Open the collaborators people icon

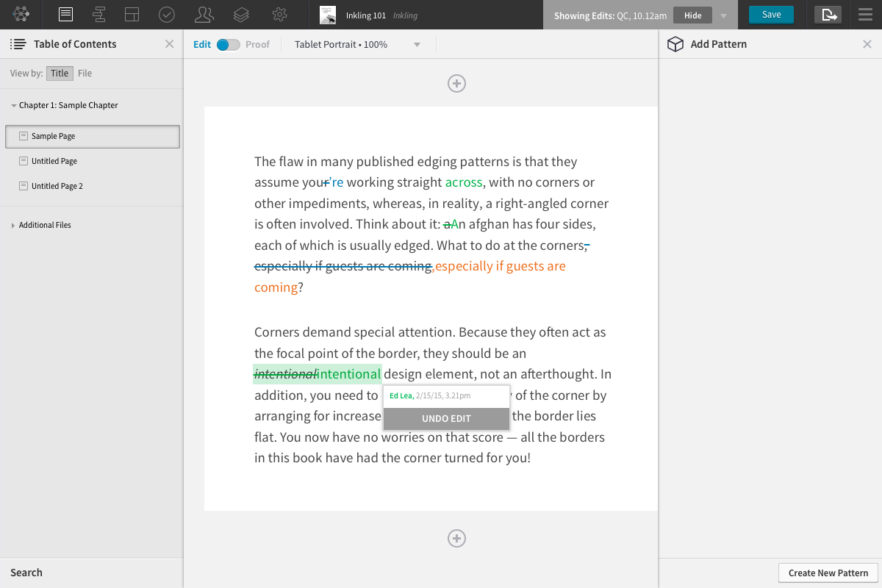click(205, 14)
